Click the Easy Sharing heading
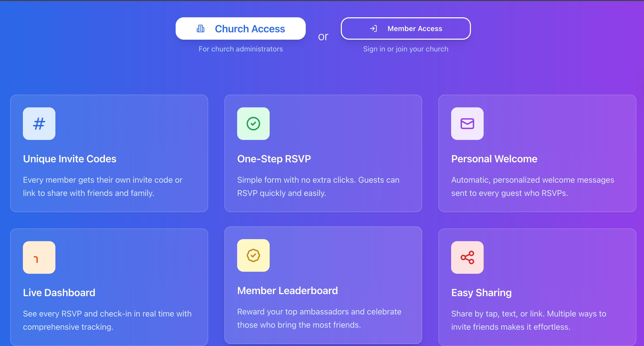 coord(481,293)
